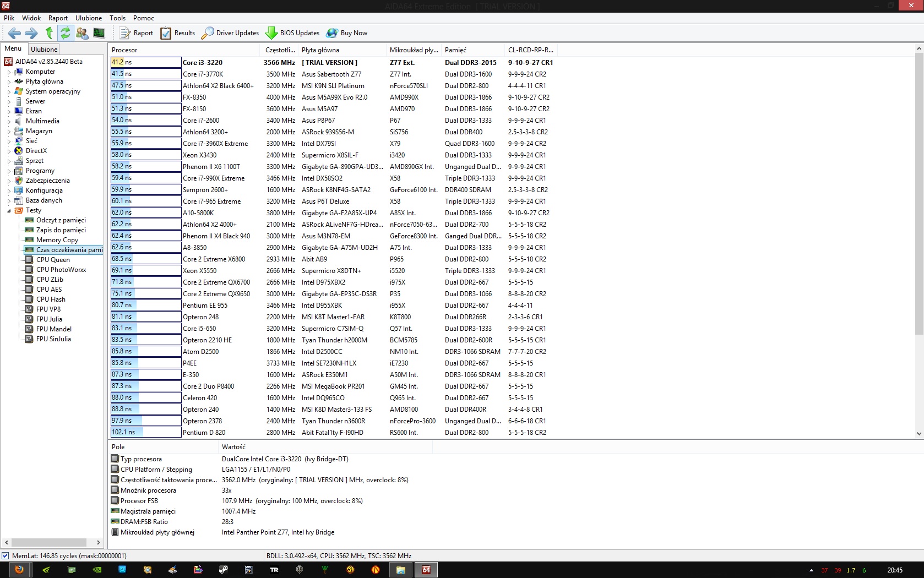Click the tree panel right scroll arrow

pos(99,542)
